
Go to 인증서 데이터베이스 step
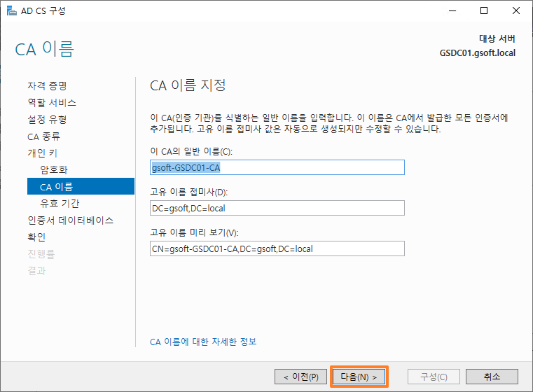click(x=70, y=220)
